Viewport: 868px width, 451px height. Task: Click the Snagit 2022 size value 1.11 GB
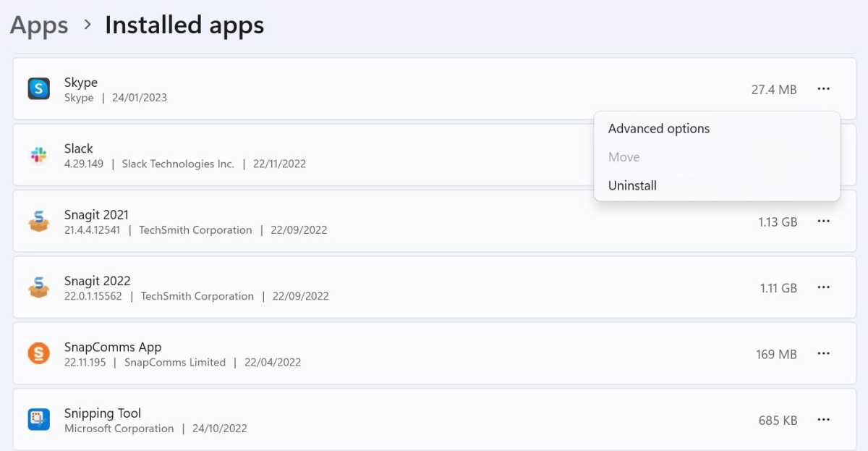coord(778,288)
